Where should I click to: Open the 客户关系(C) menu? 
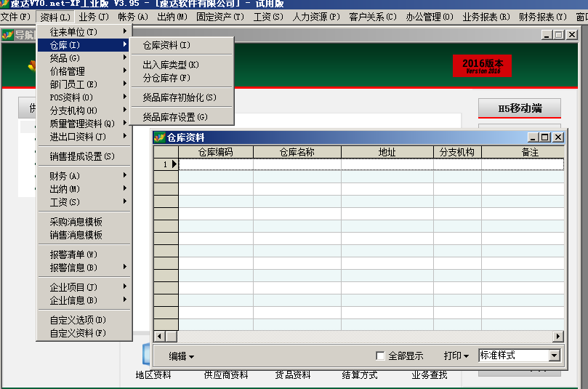(x=373, y=17)
